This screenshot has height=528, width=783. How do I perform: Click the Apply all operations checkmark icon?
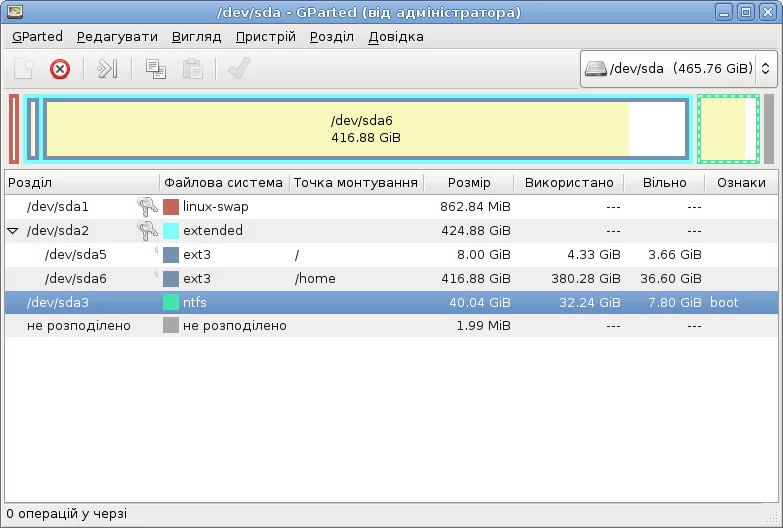coord(239,68)
